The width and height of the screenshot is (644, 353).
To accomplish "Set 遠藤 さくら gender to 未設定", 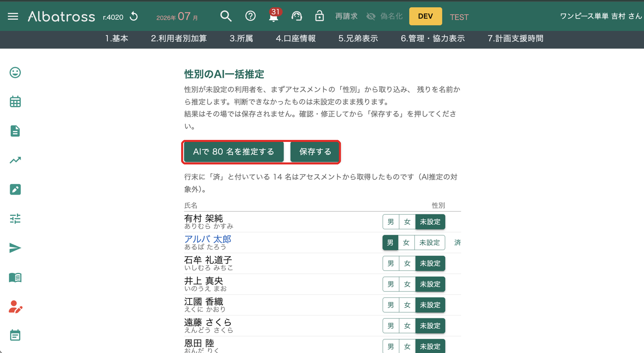I will click(430, 326).
